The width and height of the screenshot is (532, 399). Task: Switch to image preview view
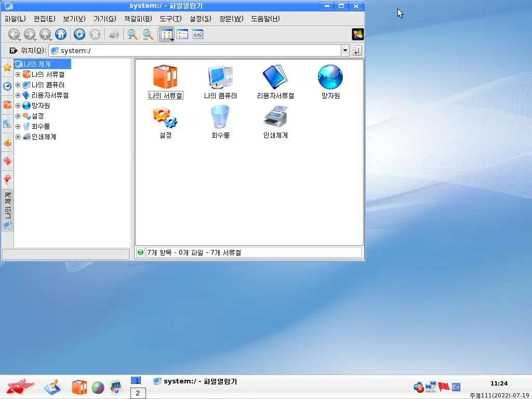pos(197,34)
